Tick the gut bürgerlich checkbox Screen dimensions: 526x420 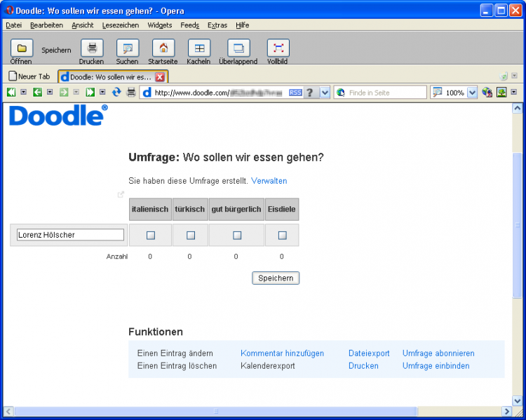pos(237,236)
